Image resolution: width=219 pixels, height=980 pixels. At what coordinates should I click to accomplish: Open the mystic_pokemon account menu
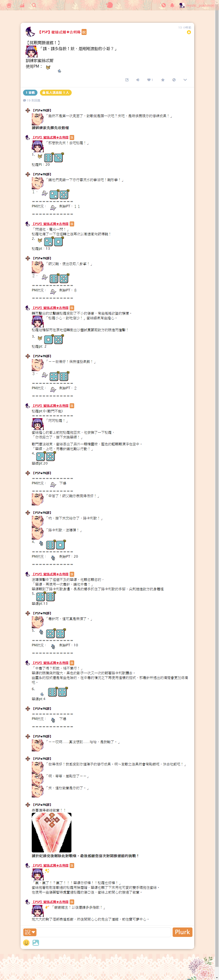pyautogui.click(x=197, y=5)
